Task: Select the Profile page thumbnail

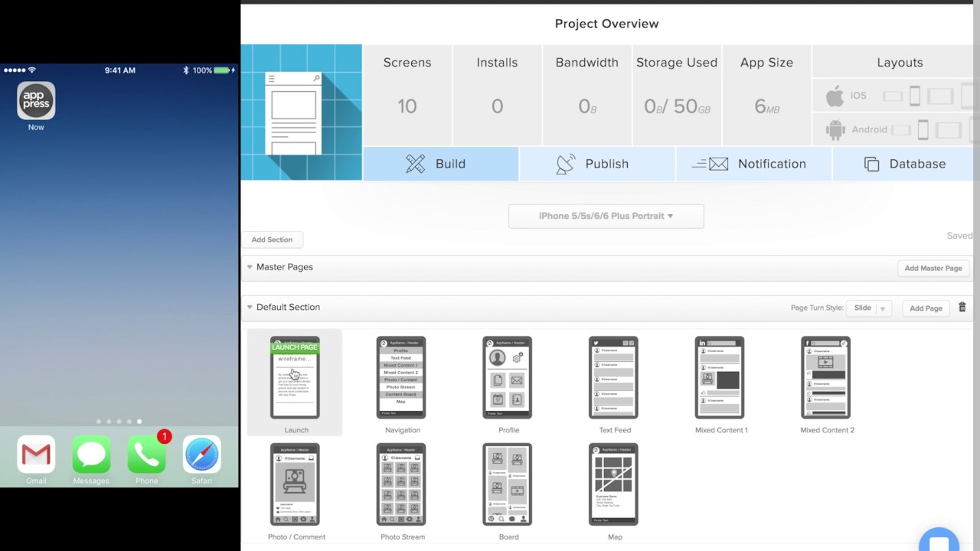Action: [x=508, y=377]
